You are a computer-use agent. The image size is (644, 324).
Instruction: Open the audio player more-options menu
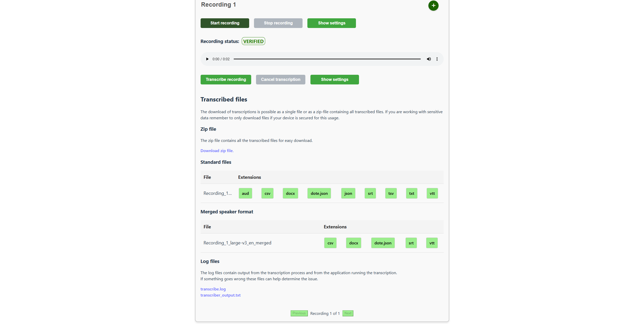pos(437,59)
